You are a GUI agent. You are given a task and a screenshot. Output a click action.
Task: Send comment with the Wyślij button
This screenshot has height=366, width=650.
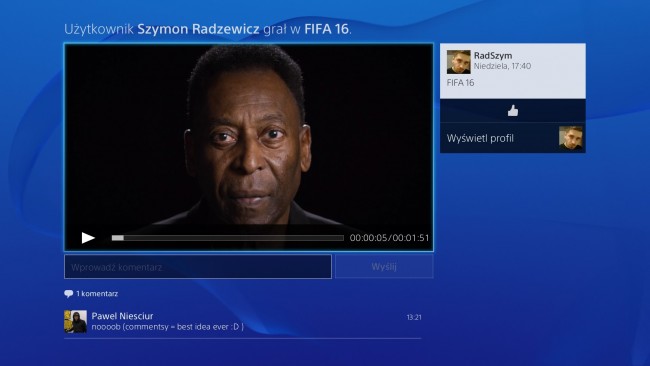click(x=384, y=267)
